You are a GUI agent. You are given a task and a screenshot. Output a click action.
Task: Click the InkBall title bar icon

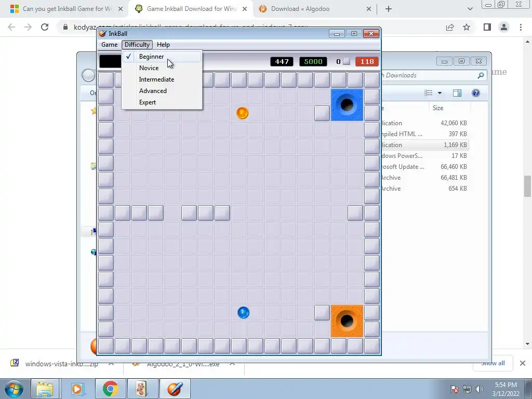pos(102,33)
